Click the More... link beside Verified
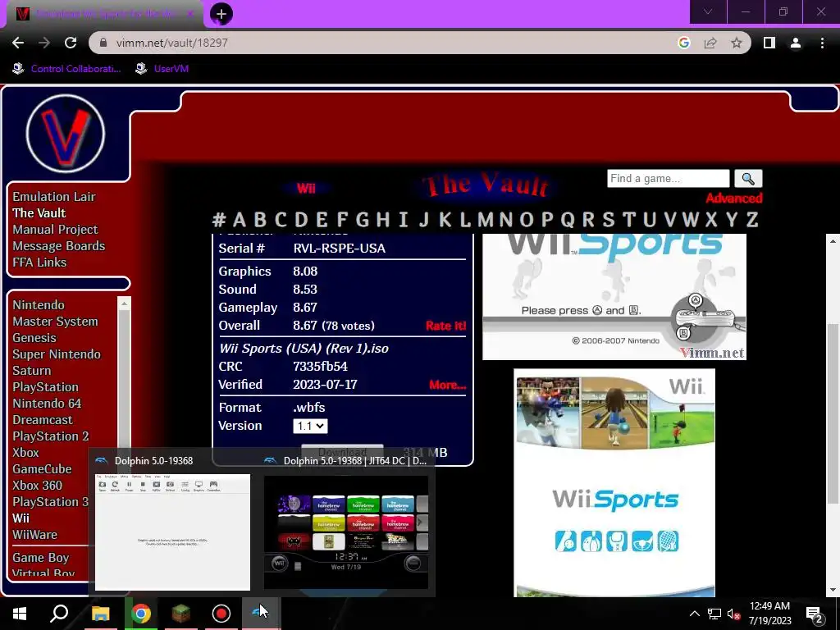The width and height of the screenshot is (840, 630). pyautogui.click(x=447, y=385)
